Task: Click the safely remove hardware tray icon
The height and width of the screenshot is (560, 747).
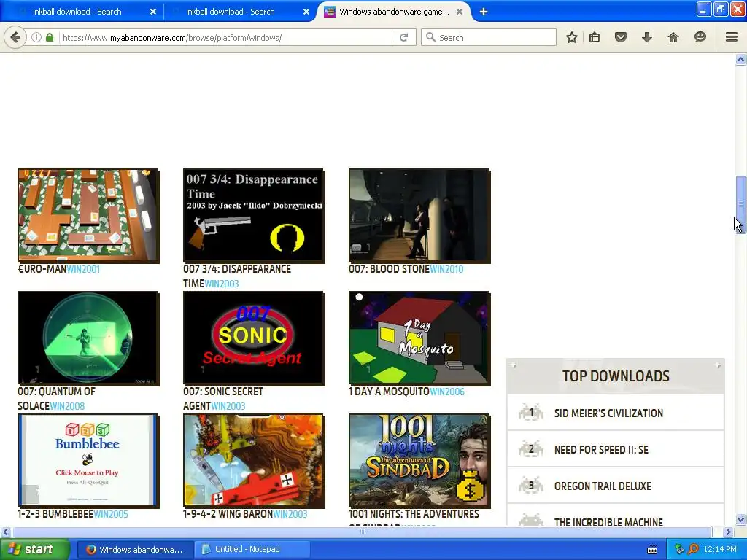Action: [x=680, y=549]
